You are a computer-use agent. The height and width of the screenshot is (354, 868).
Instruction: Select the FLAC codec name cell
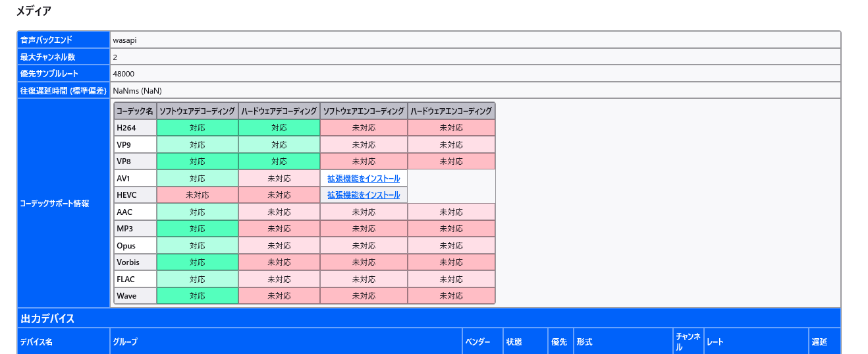click(x=135, y=279)
